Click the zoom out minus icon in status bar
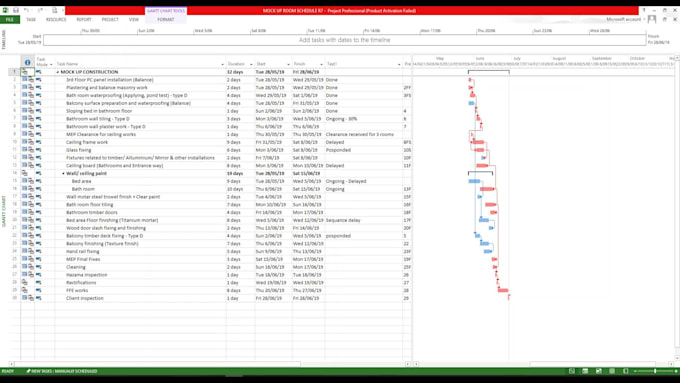 [635, 371]
